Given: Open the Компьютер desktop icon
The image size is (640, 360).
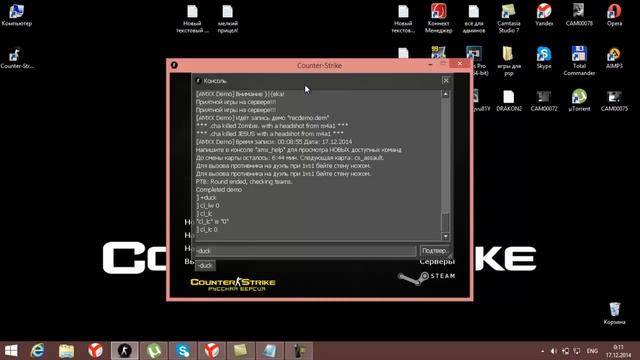Looking at the screenshot, I should (x=17, y=16).
